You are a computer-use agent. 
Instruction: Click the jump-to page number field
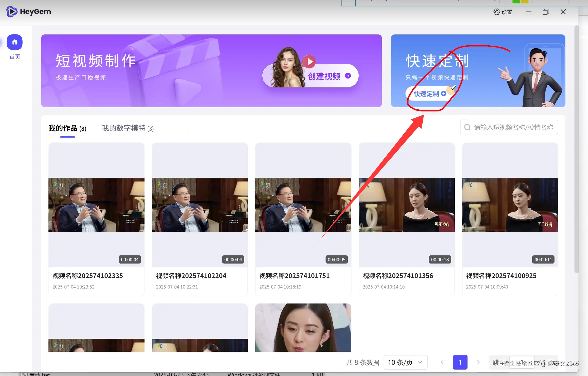click(x=522, y=362)
